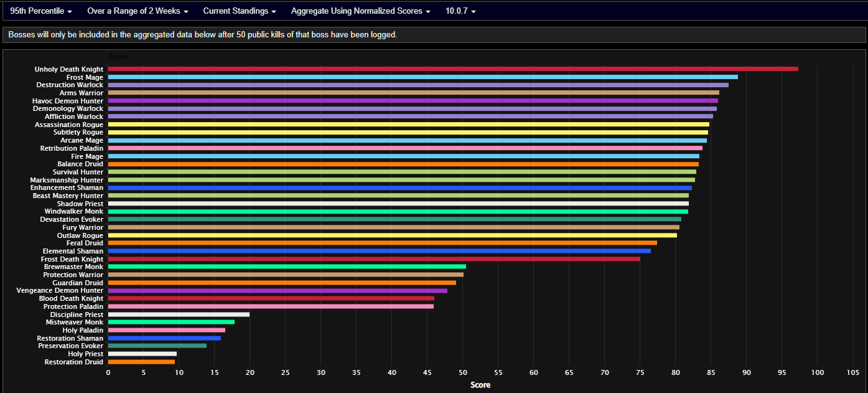The image size is (868, 393).
Task: Click the Windwalker Monk bar
Action: click(398, 212)
